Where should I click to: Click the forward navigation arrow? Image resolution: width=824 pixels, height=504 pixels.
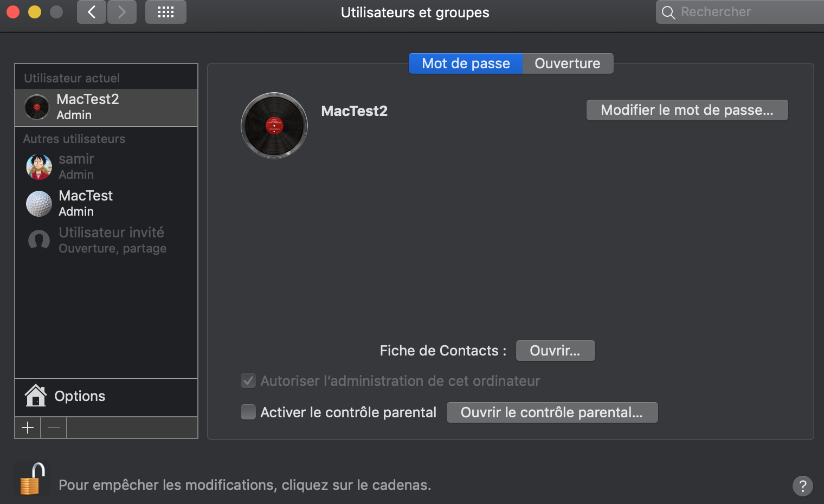click(122, 12)
